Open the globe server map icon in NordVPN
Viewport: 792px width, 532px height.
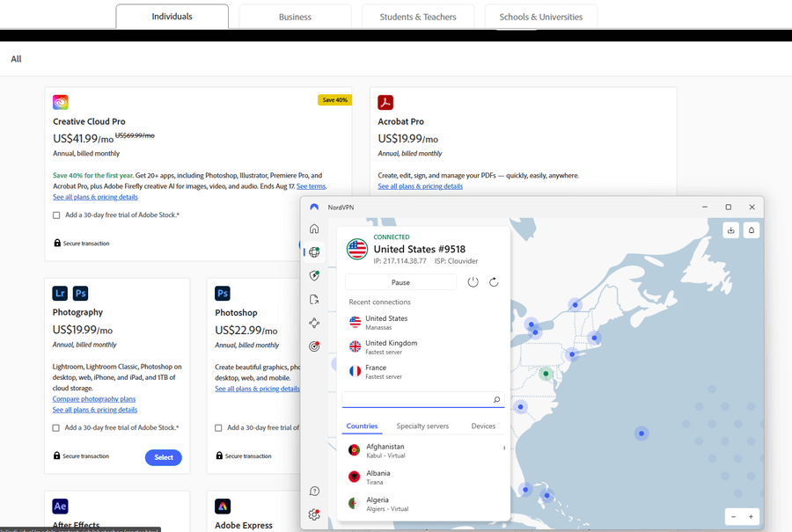pyautogui.click(x=314, y=251)
